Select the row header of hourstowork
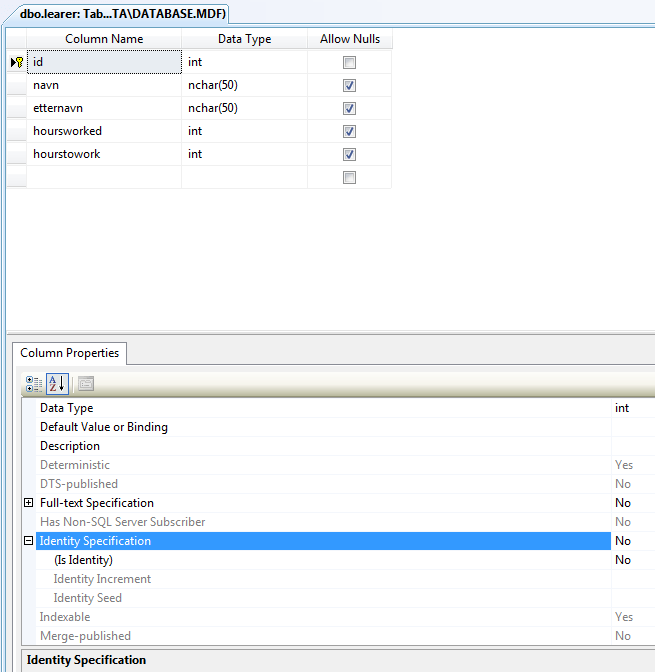Viewport: 655px width, 672px height. point(17,154)
